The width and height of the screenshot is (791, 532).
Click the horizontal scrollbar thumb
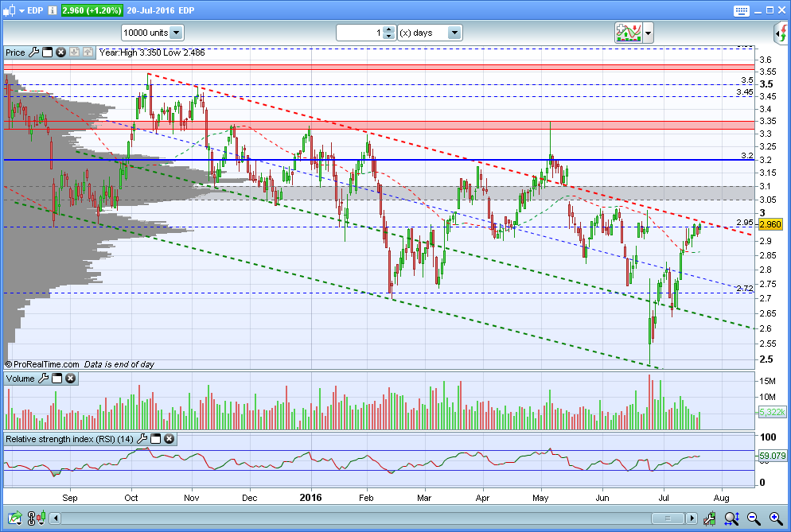(668, 518)
